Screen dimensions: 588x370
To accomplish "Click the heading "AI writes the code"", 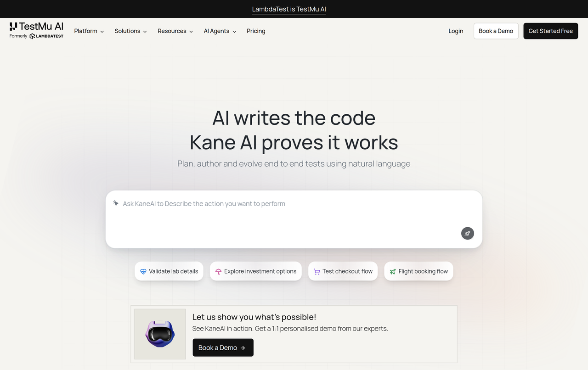I will click(294, 118).
